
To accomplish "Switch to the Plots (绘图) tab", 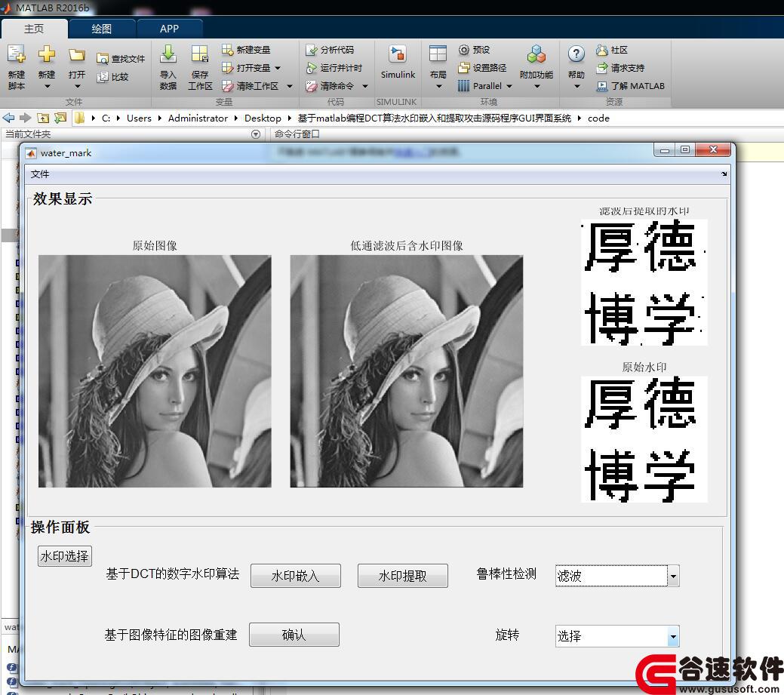I will [x=102, y=29].
